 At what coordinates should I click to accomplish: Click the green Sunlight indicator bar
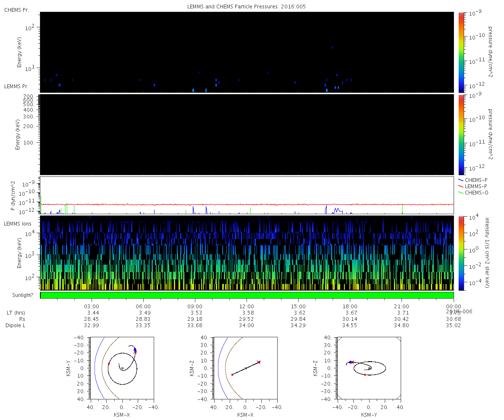[x=247, y=295]
